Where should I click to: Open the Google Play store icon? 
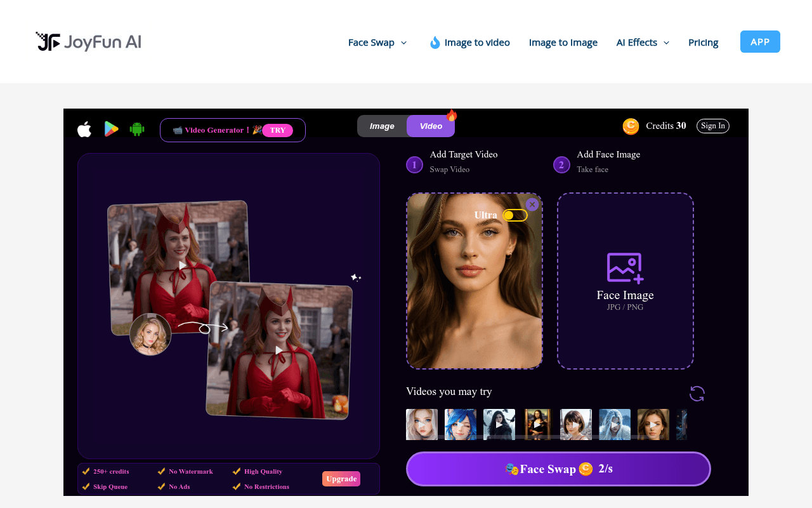112,129
